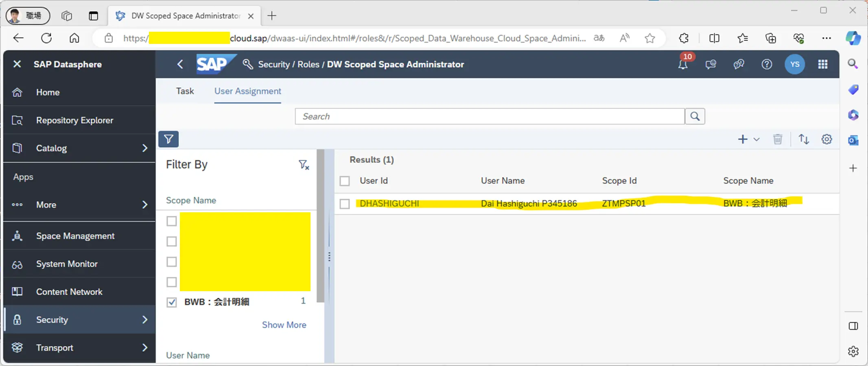868x366 pixels.
Task: Open the product switch grid
Action: 823,64
